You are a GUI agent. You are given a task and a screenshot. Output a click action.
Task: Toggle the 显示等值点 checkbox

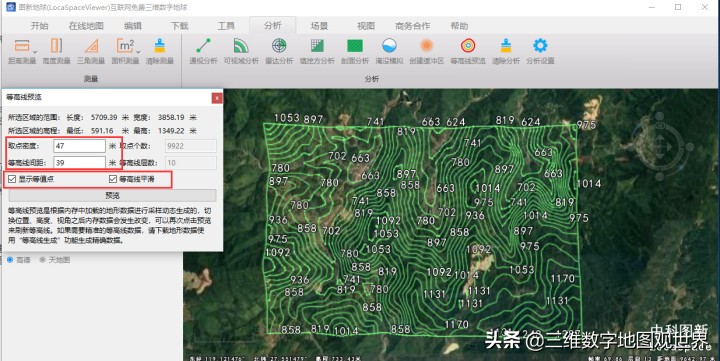pos(12,179)
